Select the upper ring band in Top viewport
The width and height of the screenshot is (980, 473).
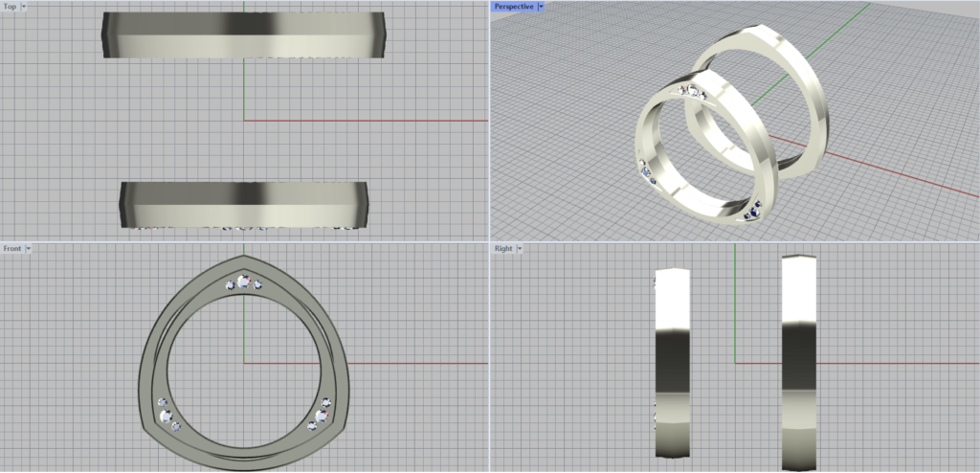[x=243, y=35]
